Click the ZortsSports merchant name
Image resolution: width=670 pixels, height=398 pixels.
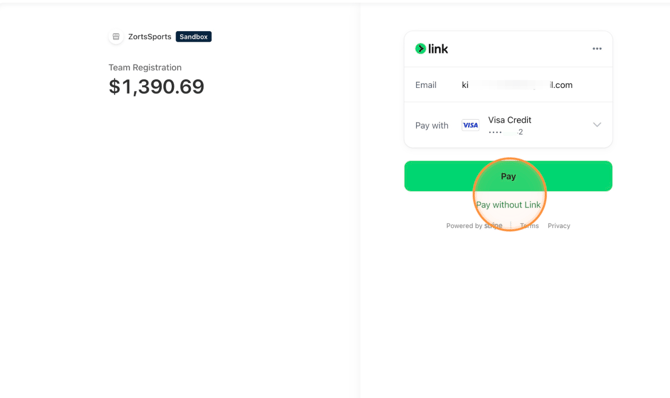pyautogui.click(x=150, y=37)
